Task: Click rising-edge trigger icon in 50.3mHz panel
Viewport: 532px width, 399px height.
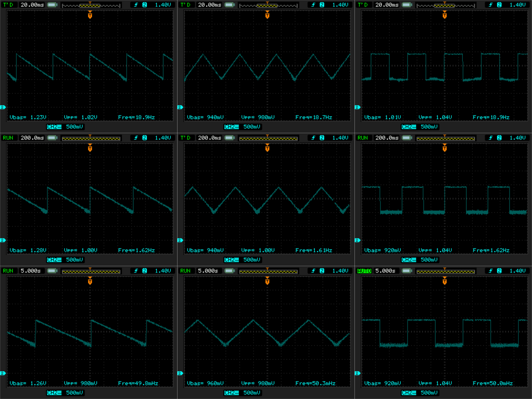Action: (x=314, y=271)
